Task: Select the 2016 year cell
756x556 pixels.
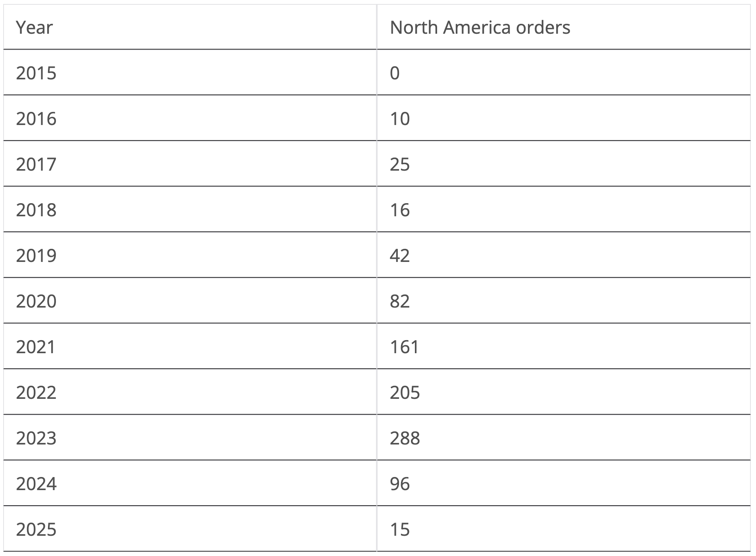Action: (36, 119)
